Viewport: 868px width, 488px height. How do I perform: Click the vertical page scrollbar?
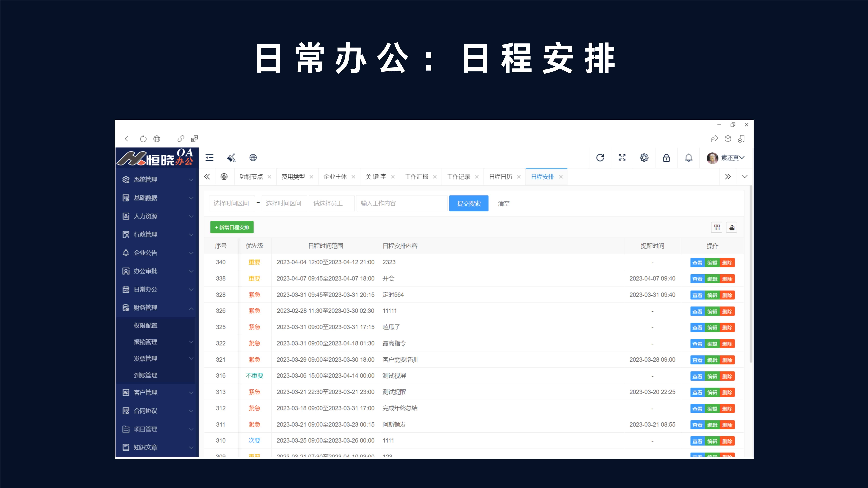tap(751, 274)
